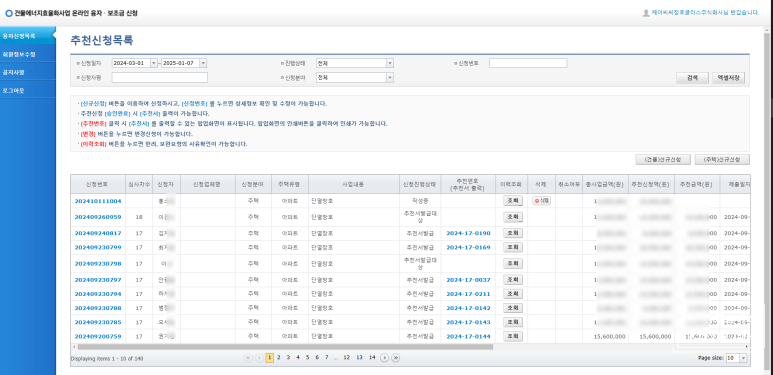
Task: Go to page 12 of the list
Action: click(347, 358)
